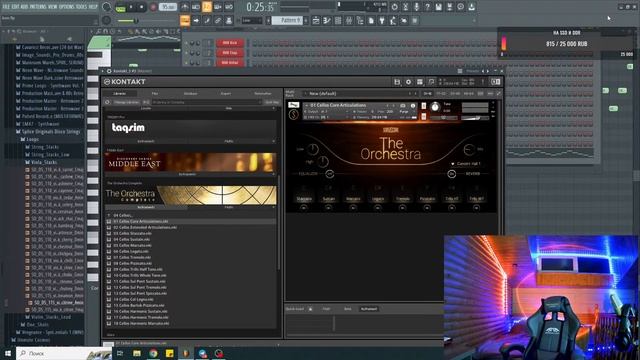Open PATTERNS menu in FL Studio

38,7
